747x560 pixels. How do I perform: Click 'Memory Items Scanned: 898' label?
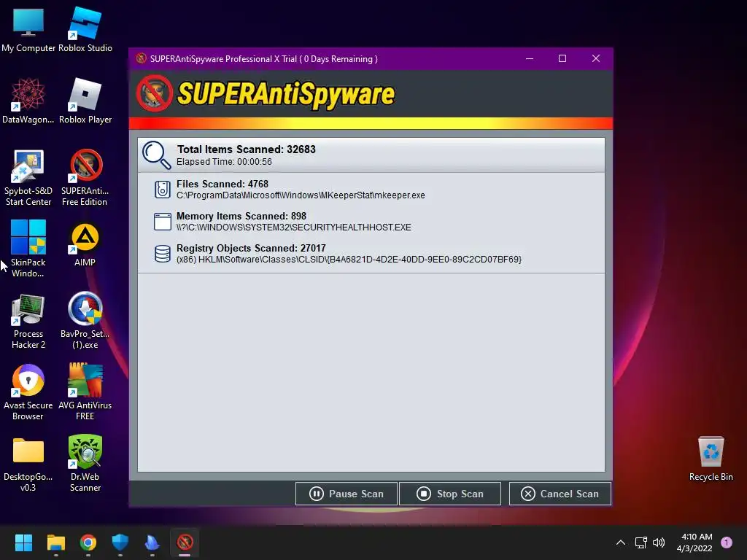pyautogui.click(x=241, y=216)
